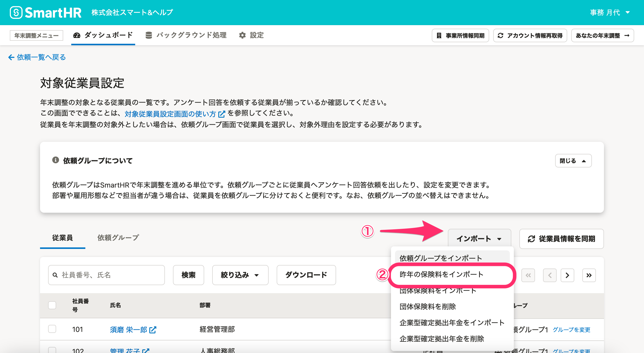This screenshot has height=353, width=644.
Task: Open the バックグラウンド処理 tab
Action: click(x=186, y=35)
